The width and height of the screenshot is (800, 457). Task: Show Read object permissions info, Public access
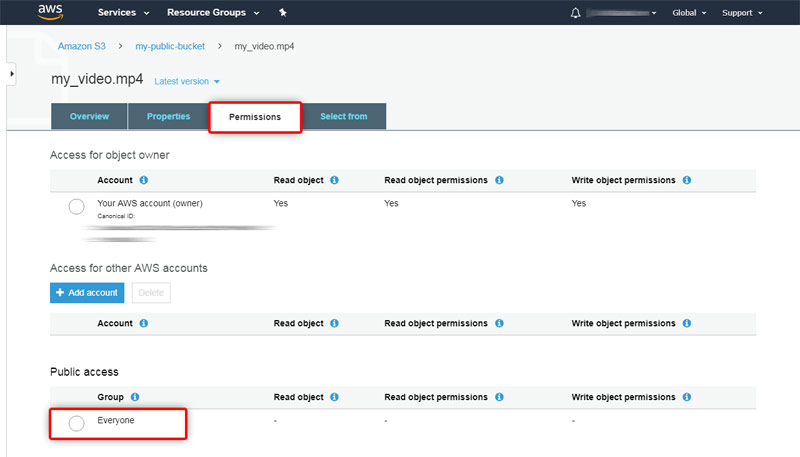499,397
